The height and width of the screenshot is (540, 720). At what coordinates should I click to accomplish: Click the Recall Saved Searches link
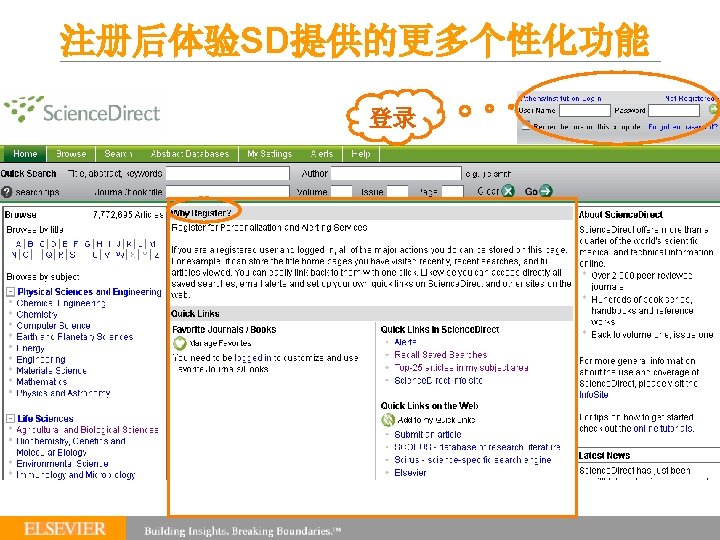[441, 354]
